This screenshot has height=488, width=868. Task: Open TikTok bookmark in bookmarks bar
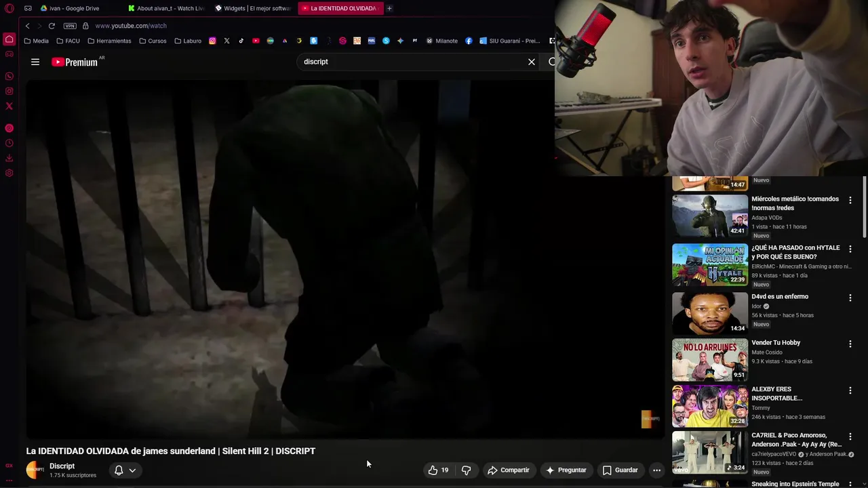241,41
